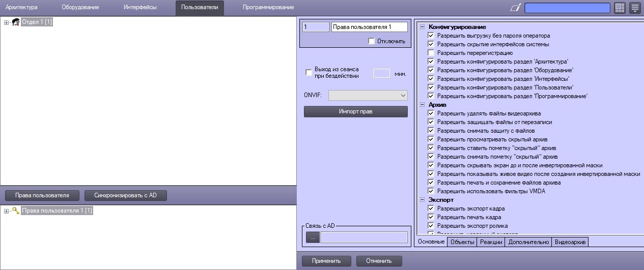
Task: Click the department person icon beside Отдел 1
Action: coord(15,22)
